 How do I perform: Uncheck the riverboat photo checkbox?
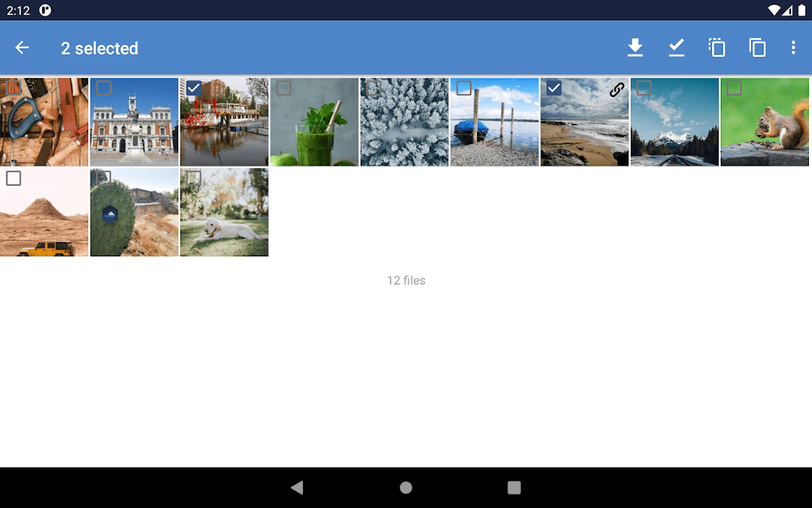coord(194,88)
